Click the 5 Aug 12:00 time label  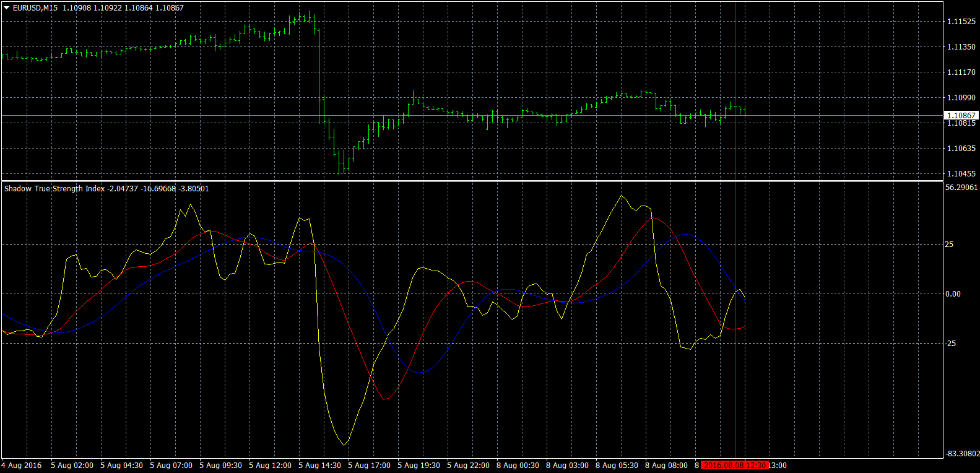(x=270, y=466)
